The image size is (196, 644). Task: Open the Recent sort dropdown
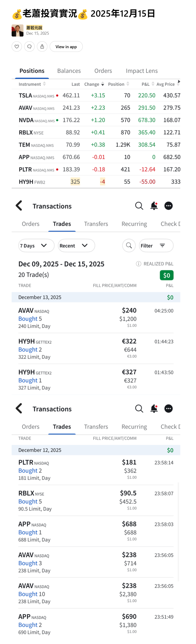click(x=76, y=246)
